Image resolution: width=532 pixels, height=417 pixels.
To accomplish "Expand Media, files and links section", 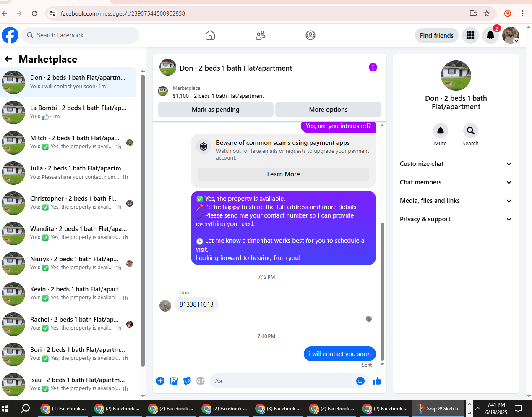I will point(456,201).
